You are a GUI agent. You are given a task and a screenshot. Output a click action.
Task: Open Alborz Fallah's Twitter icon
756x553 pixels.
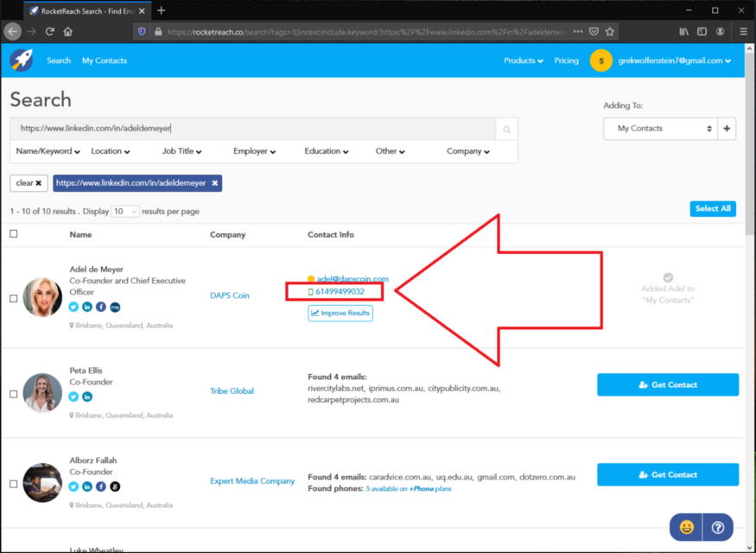coord(73,486)
